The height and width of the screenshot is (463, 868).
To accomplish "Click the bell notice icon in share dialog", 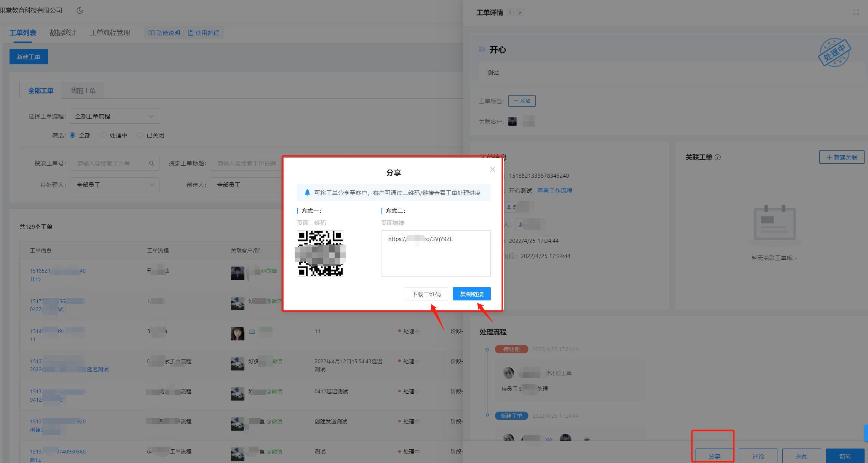I will pyautogui.click(x=307, y=193).
